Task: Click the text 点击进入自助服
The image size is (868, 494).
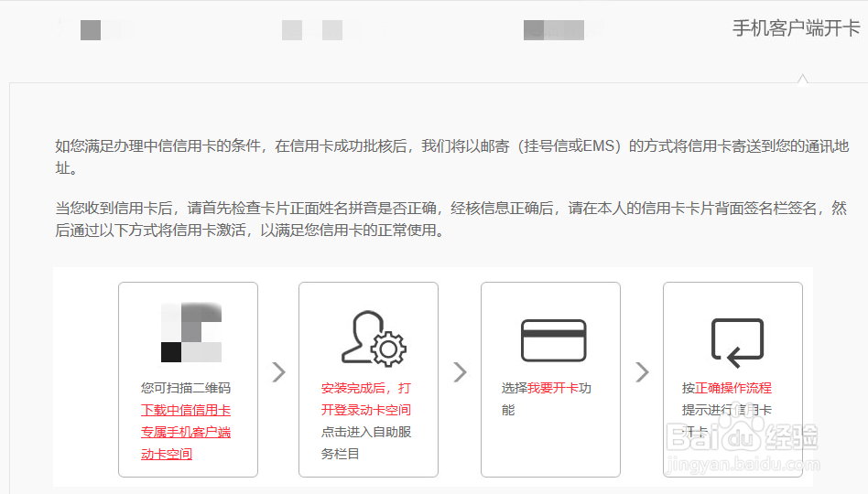Action: (x=366, y=433)
